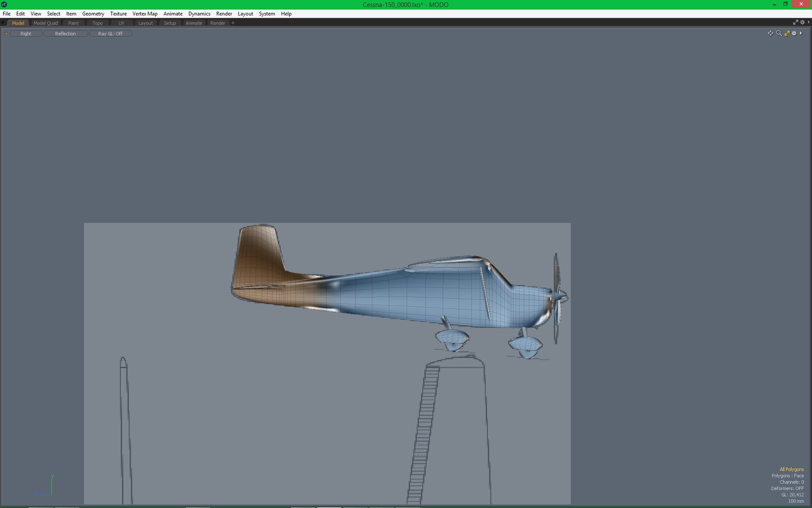This screenshot has height=508, width=812.
Task: Open the Dynamics menu
Action: [x=199, y=14]
